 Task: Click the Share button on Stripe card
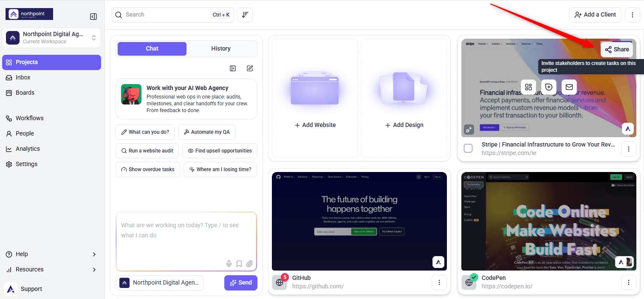(x=617, y=49)
